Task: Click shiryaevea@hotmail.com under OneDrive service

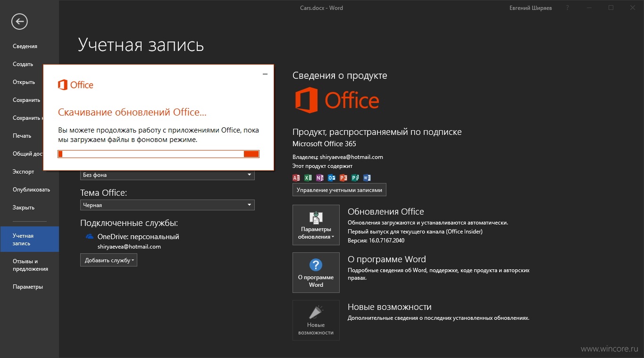Action: point(129,247)
